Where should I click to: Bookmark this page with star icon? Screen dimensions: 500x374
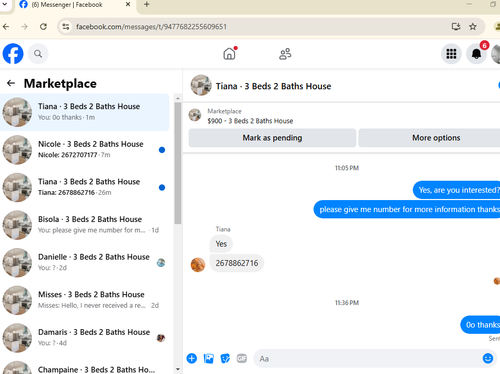tap(473, 26)
